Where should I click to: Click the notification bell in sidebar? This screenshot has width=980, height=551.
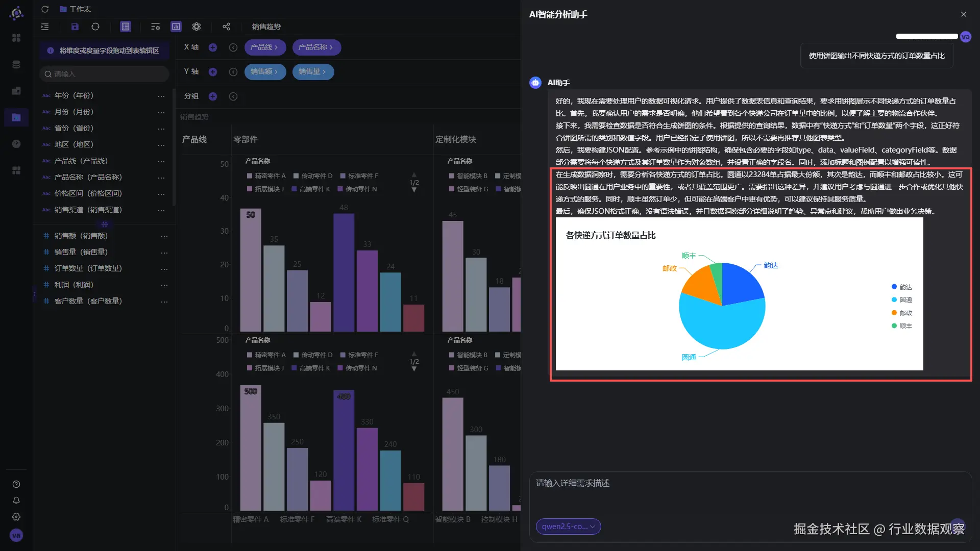[16, 500]
